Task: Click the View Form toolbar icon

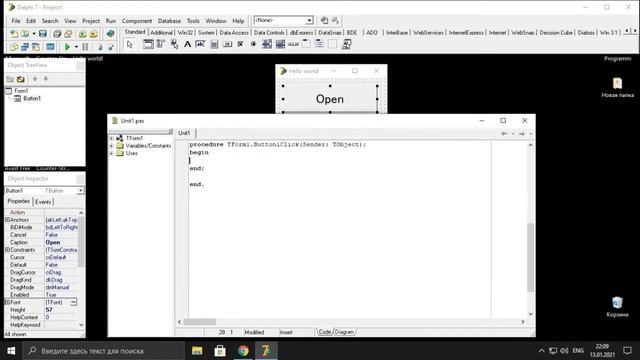Action: point(25,47)
